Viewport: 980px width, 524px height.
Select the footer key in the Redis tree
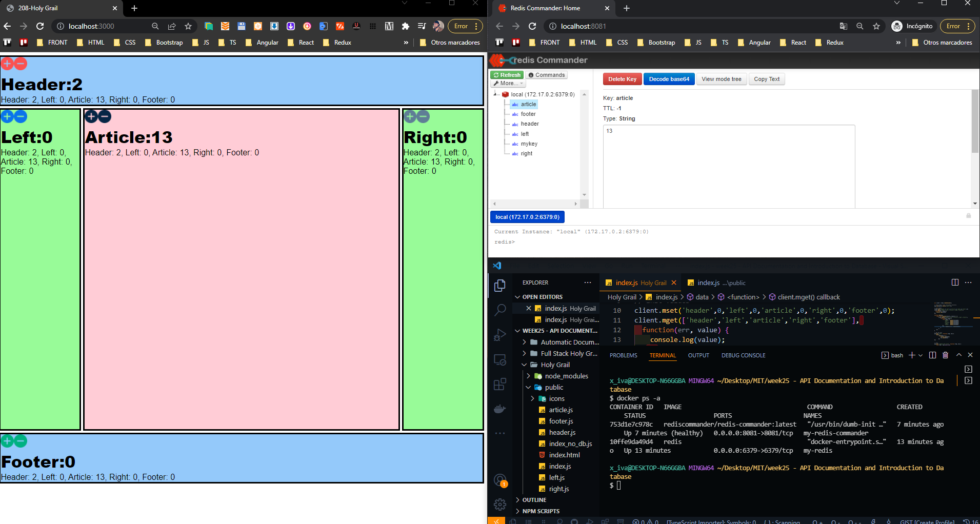[x=529, y=114]
